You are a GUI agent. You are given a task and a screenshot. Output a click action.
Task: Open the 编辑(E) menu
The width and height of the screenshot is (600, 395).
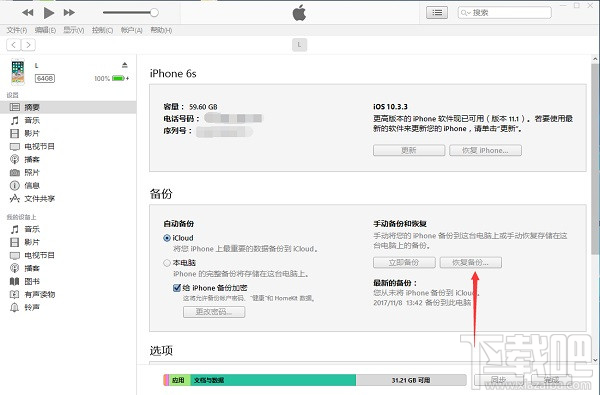point(45,30)
